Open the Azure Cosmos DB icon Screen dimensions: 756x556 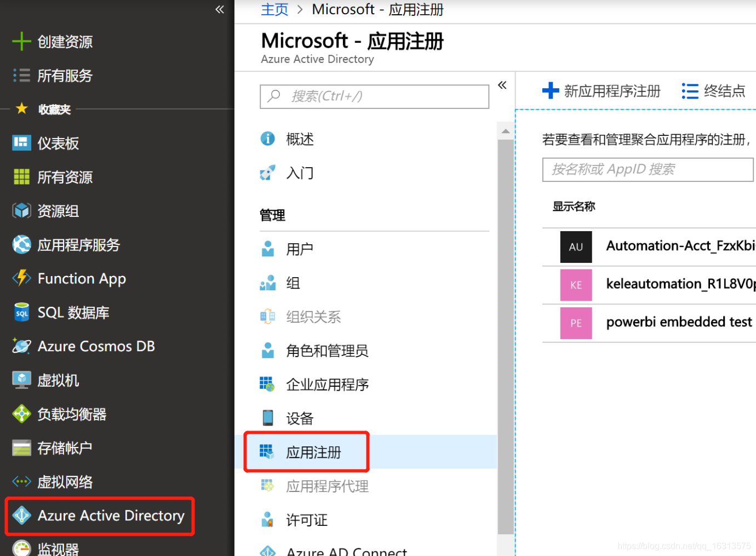21,346
